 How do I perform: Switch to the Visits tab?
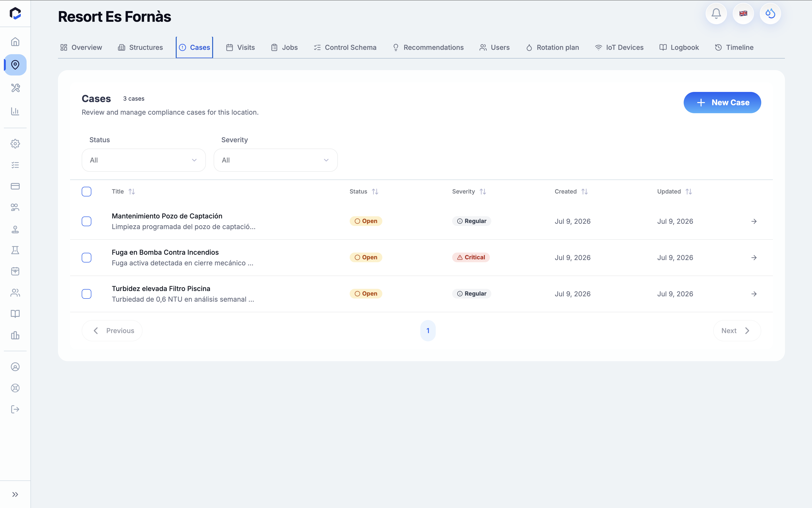point(240,47)
